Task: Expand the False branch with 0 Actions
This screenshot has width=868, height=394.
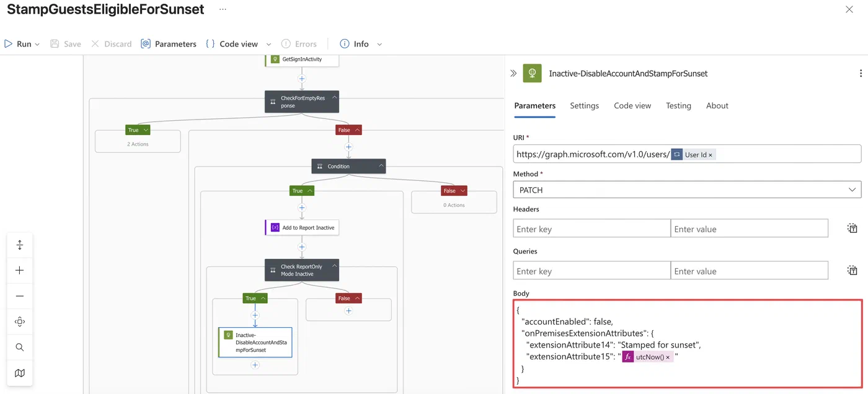Action: click(x=463, y=191)
